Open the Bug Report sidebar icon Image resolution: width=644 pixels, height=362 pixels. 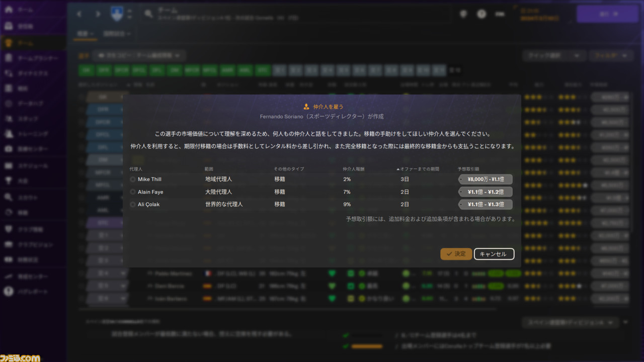9,292
